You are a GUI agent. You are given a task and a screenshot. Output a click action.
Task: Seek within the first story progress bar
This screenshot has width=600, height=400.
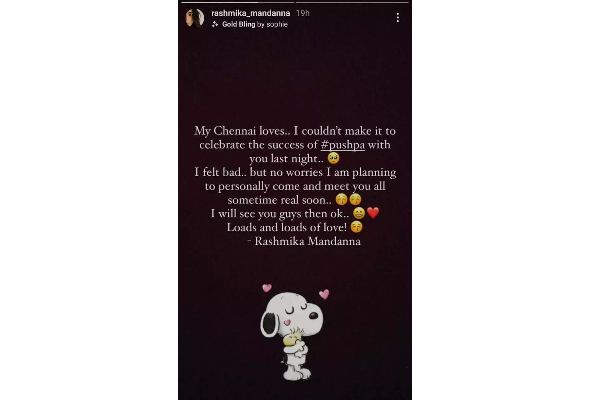click(x=237, y=2)
